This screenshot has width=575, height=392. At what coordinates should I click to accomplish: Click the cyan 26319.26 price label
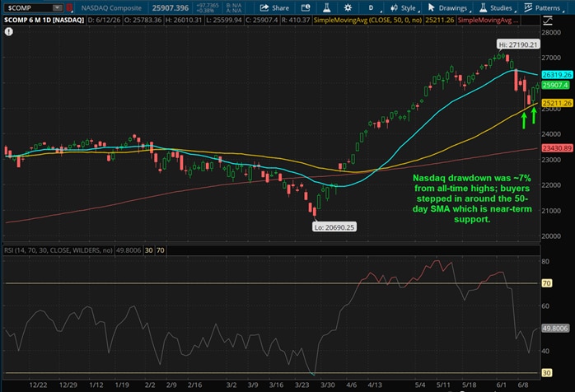point(557,75)
